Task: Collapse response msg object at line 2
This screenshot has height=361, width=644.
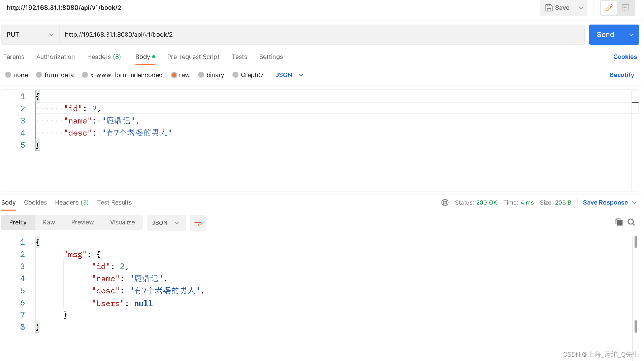Action: coord(99,254)
